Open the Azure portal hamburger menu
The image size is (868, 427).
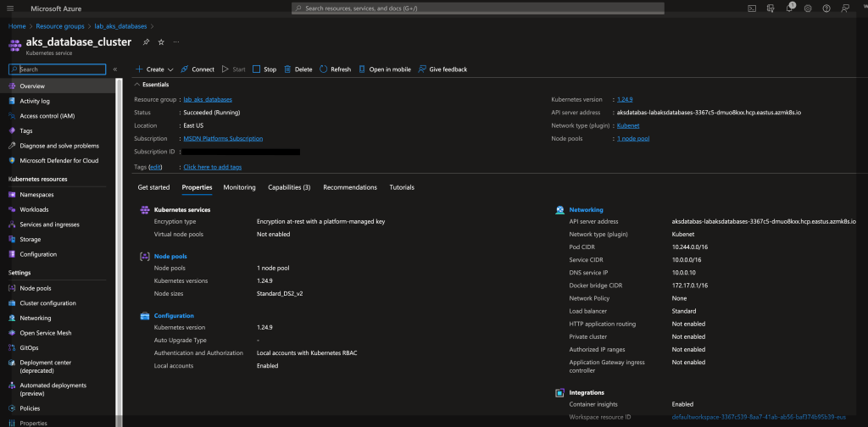click(10, 8)
